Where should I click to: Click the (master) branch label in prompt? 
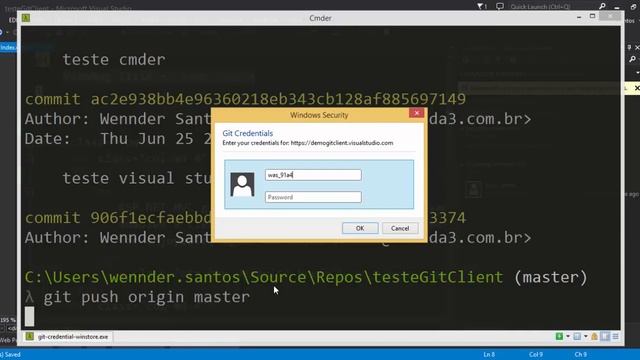[551, 277]
